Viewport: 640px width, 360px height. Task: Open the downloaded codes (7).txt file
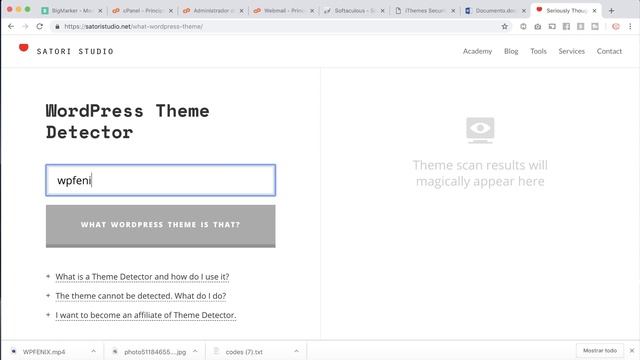[244, 351]
